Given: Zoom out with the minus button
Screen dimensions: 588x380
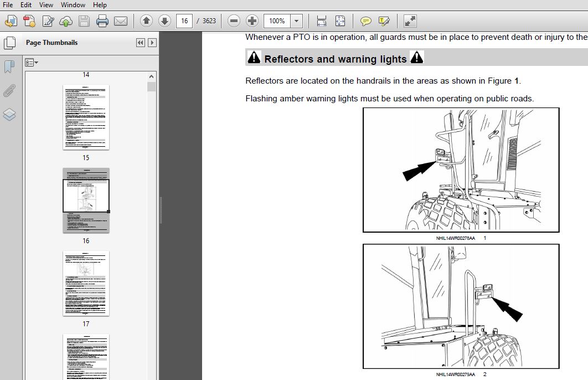Looking at the screenshot, I should [x=234, y=21].
